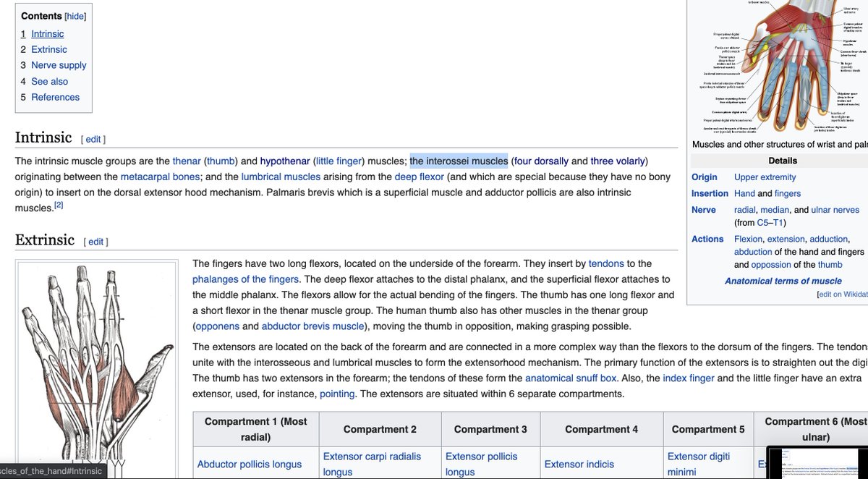Click the Compartment 2 header cell
Screen dimensions: 868x479
[380, 429]
